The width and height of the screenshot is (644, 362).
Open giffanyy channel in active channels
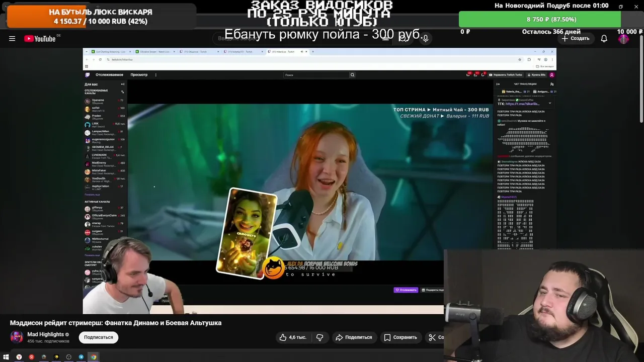pos(105,209)
